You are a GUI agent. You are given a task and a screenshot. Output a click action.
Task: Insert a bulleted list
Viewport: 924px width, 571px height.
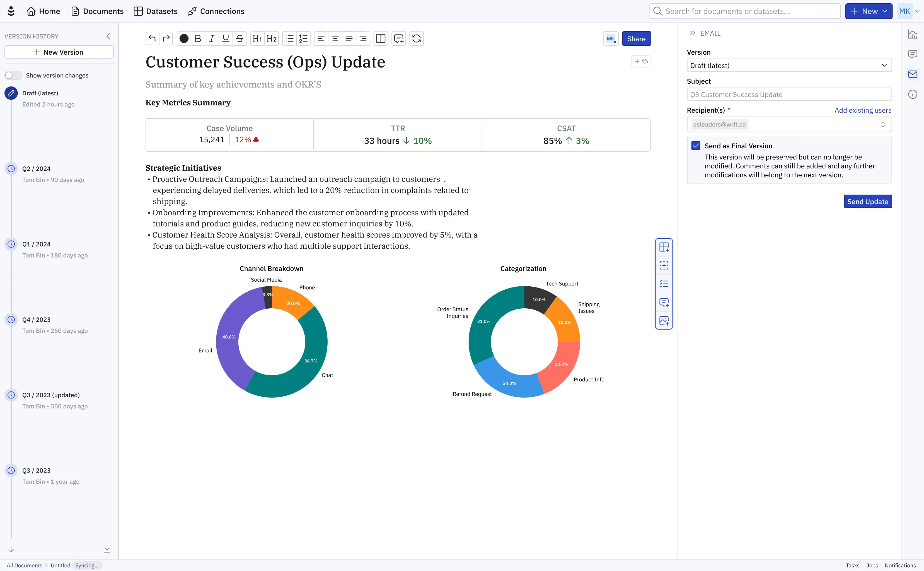point(289,38)
